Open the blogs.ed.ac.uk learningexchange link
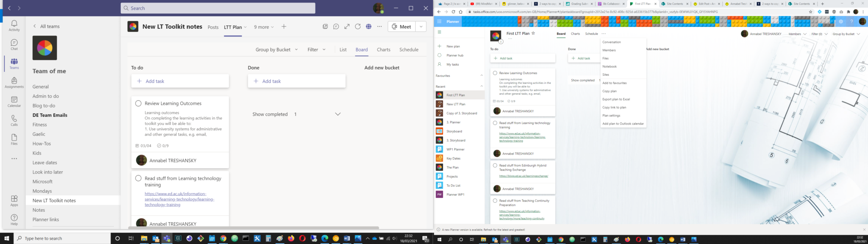The image size is (868, 244). (x=523, y=176)
